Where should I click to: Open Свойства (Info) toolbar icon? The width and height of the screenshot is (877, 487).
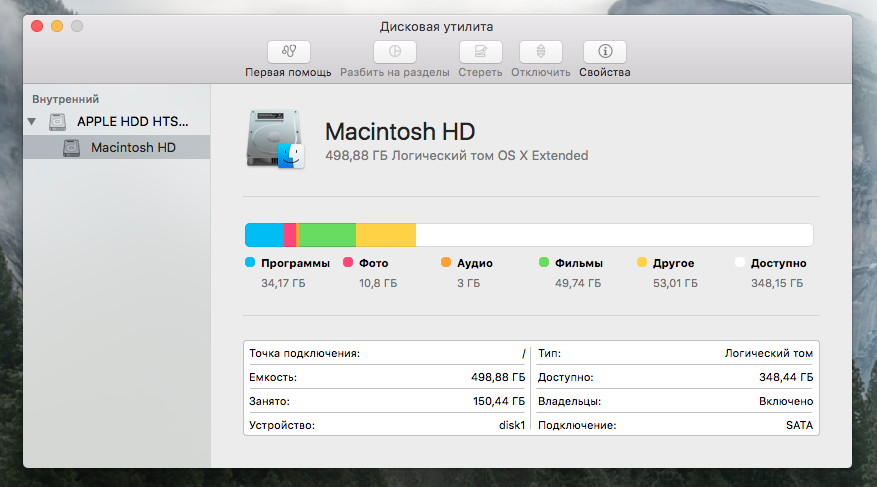click(604, 52)
